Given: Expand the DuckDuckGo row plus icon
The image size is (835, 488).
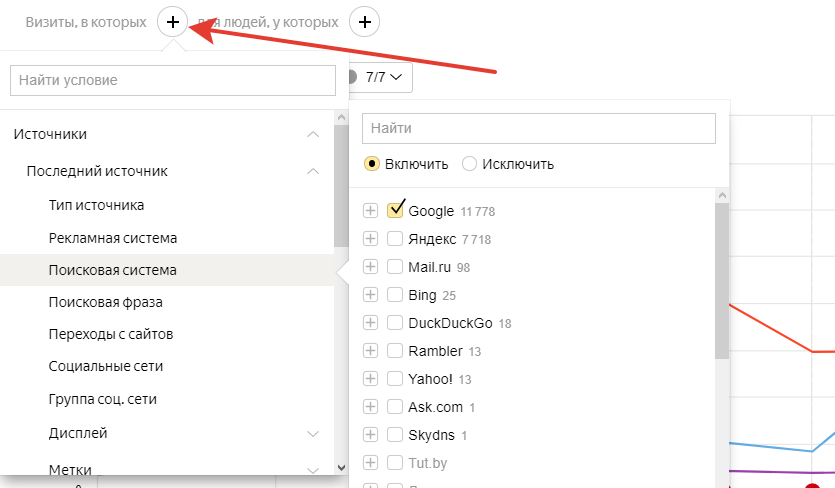Looking at the screenshot, I should click(x=370, y=323).
